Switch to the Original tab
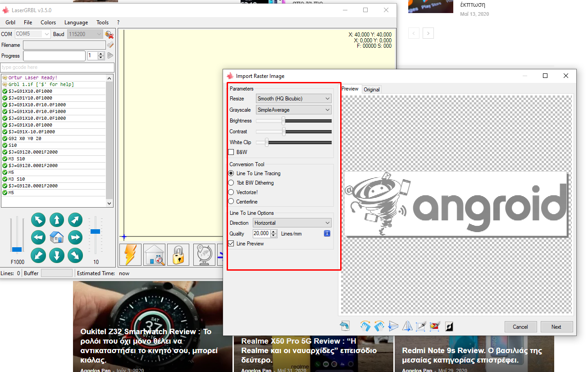 click(x=372, y=89)
